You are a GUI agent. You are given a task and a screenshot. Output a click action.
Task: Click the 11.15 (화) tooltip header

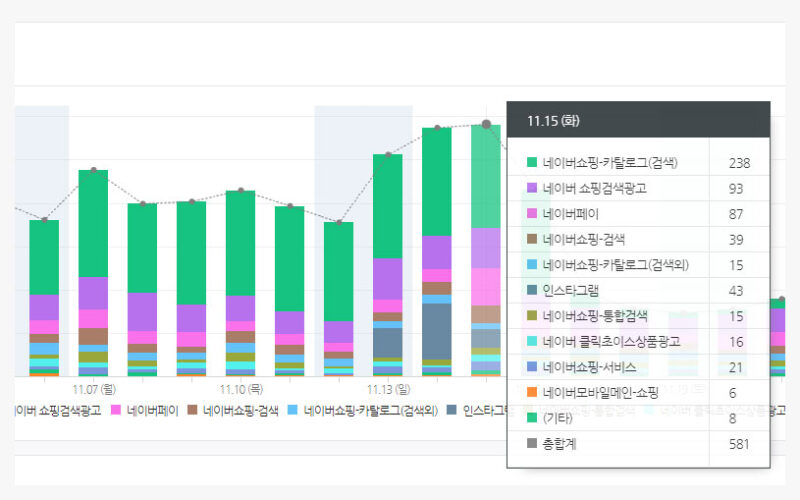click(x=553, y=121)
